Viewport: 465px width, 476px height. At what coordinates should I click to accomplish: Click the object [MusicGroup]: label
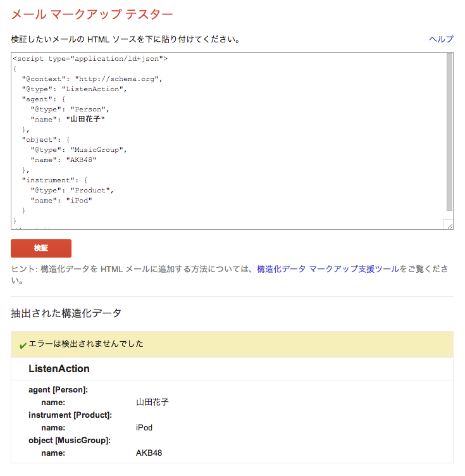coord(70,440)
